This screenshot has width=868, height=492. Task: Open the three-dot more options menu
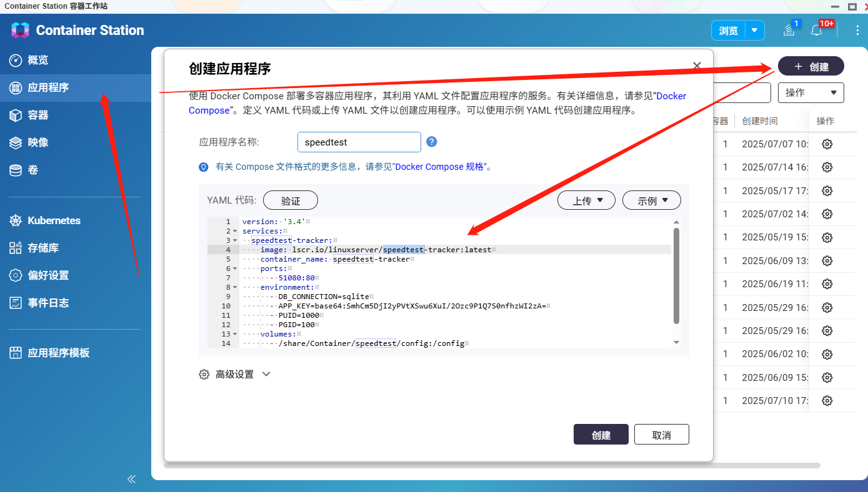point(857,30)
